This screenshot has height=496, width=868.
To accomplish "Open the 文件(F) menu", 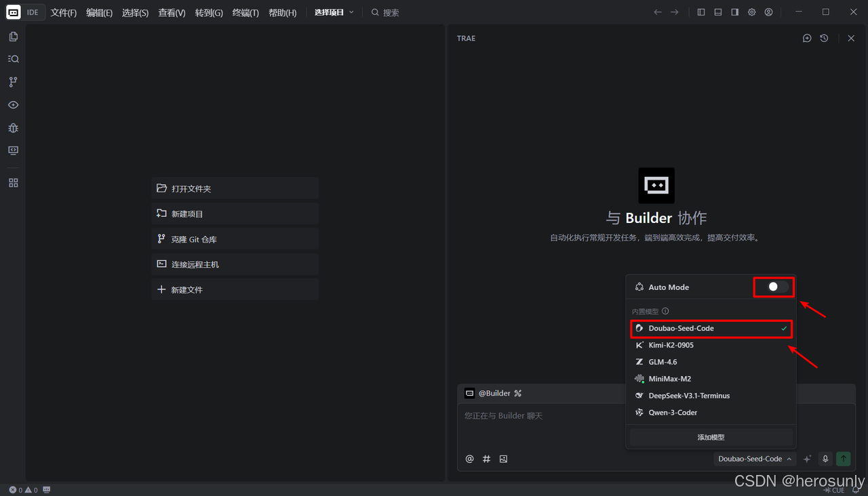I will (x=64, y=12).
